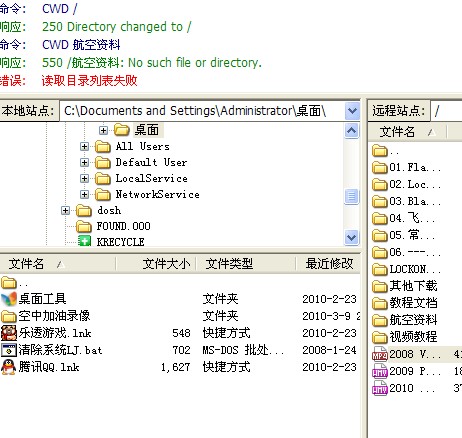
Task: Click remote parent directory folder icon
Action: pos(380,151)
